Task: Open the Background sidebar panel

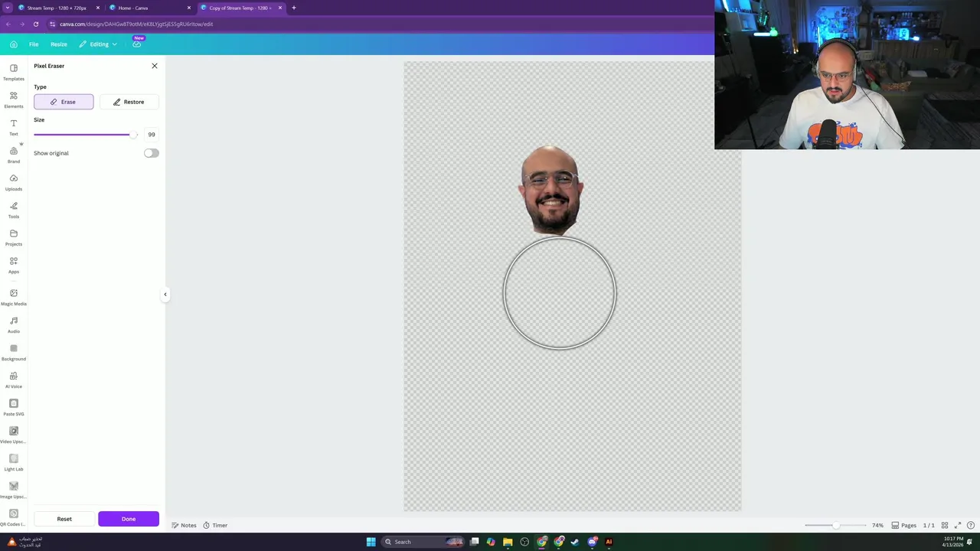Action: [x=13, y=352]
